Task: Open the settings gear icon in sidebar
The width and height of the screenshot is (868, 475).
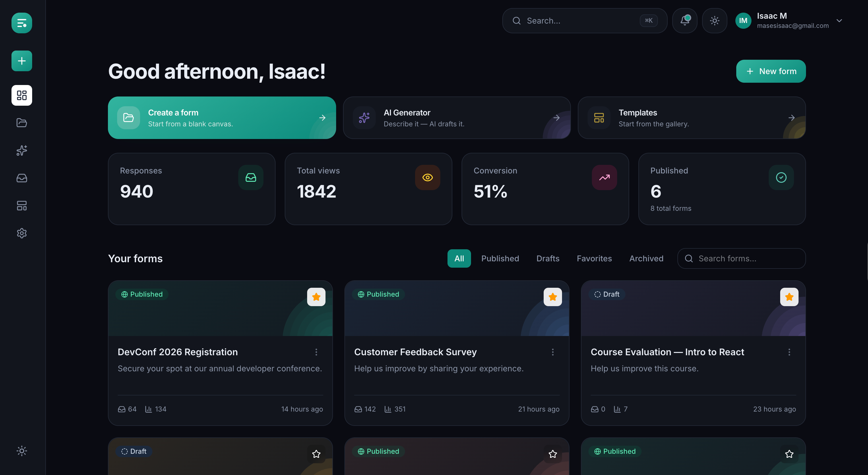Action: (x=22, y=233)
